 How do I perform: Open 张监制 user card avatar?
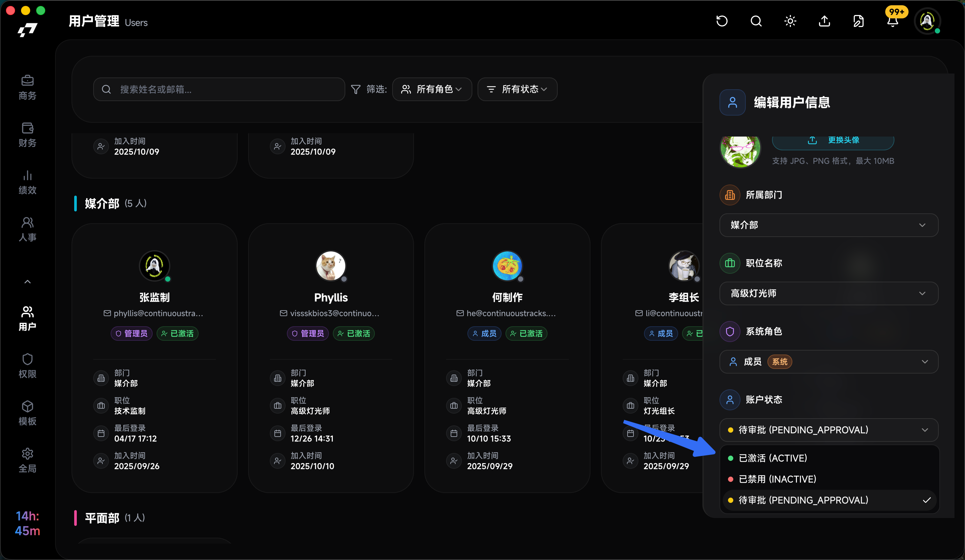(154, 266)
